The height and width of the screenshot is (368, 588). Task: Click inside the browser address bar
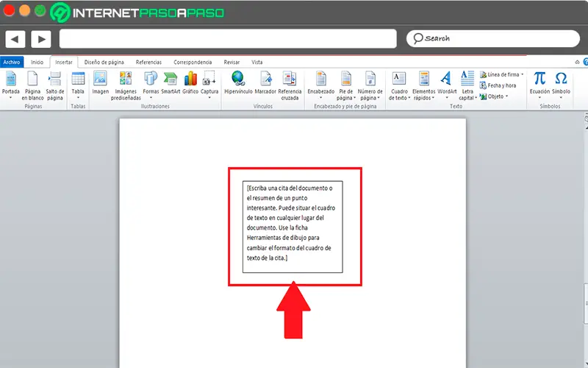tap(228, 39)
